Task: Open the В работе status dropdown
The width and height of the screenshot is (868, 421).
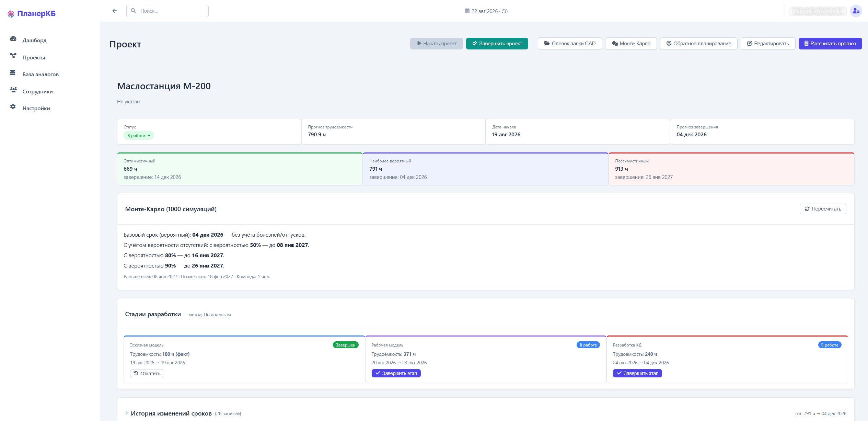Action: click(139, 136)
